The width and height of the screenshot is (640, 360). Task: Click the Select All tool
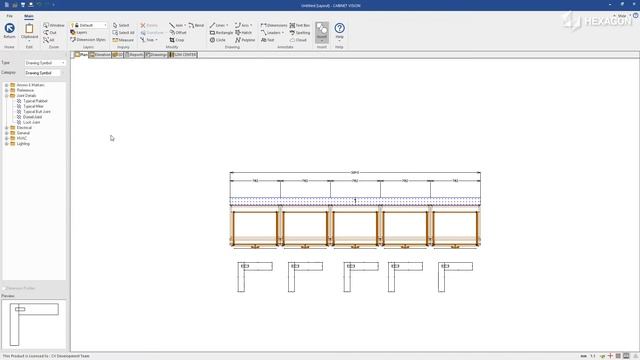(x=123, y=33)
